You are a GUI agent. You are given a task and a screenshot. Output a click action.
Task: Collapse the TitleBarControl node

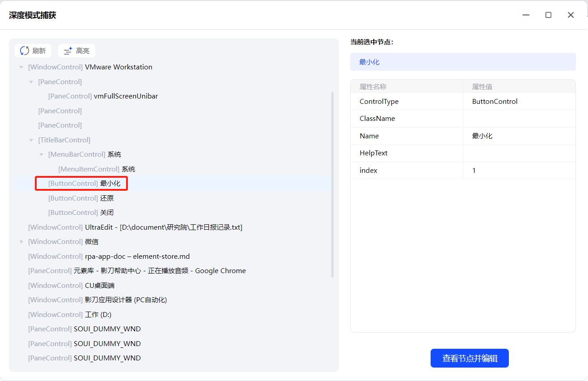(31, 140)
